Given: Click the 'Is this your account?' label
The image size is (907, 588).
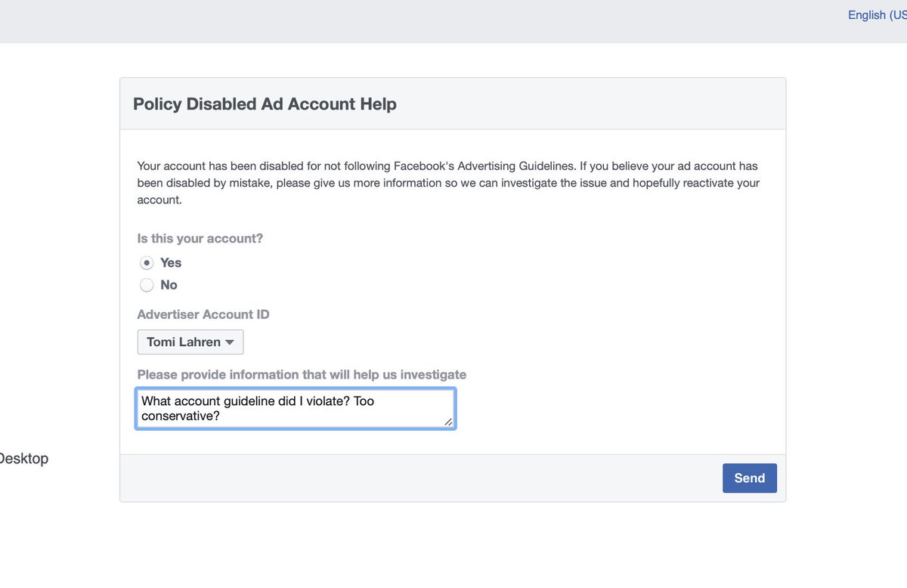Looking at the screenshot, I should coord(200,238).
